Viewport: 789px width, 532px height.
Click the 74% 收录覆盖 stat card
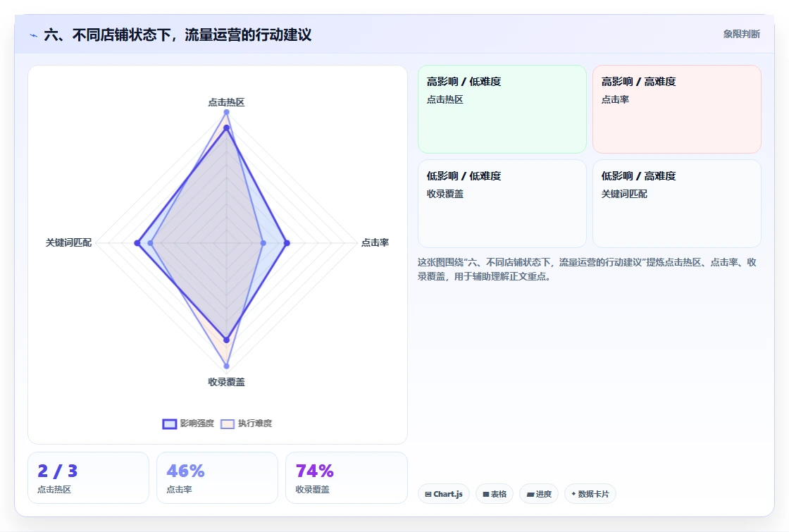click(x=346, y=478)
